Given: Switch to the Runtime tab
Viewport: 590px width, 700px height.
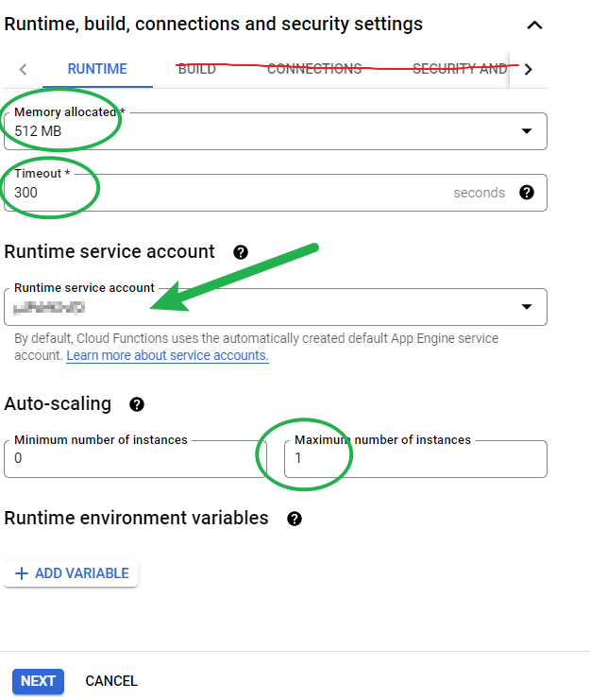Looking at the screenshot, I should tap(97, 69).
